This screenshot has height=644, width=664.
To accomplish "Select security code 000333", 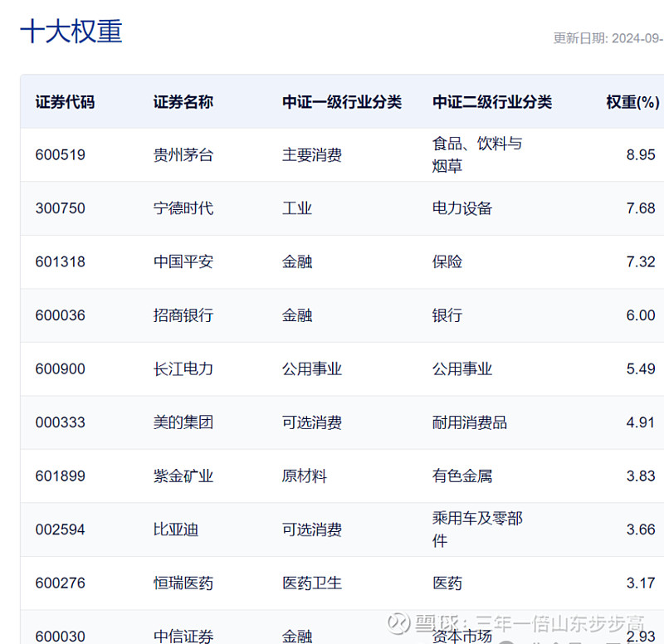I will coord(60,422).
